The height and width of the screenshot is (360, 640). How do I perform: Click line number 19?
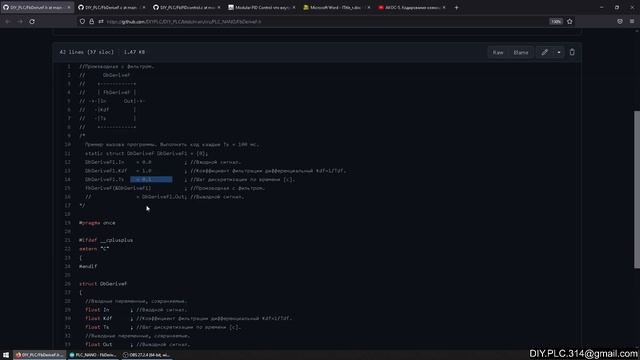click(68, 223)
